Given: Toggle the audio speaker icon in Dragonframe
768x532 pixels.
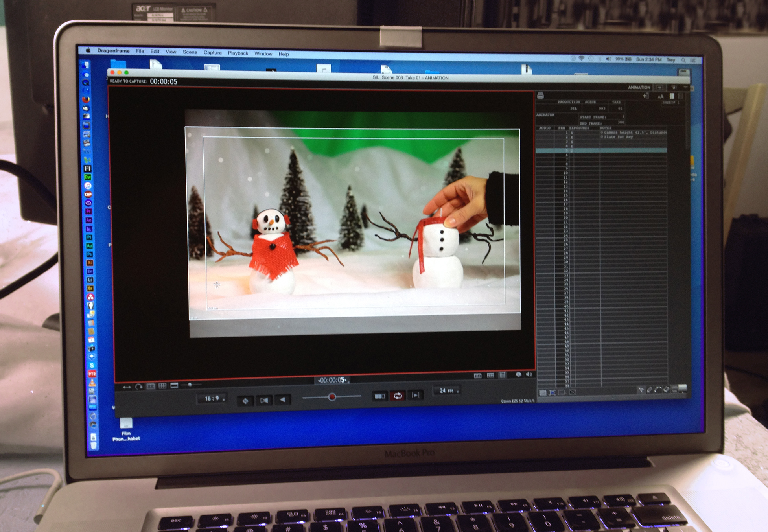Looking at the screenshot, I should (x=529, y=374).
